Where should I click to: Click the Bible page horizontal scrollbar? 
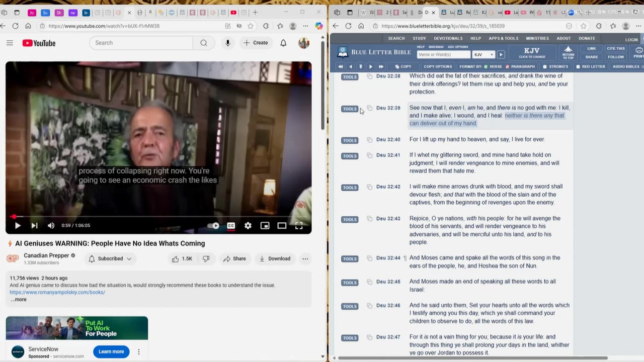tap(473, 358)
